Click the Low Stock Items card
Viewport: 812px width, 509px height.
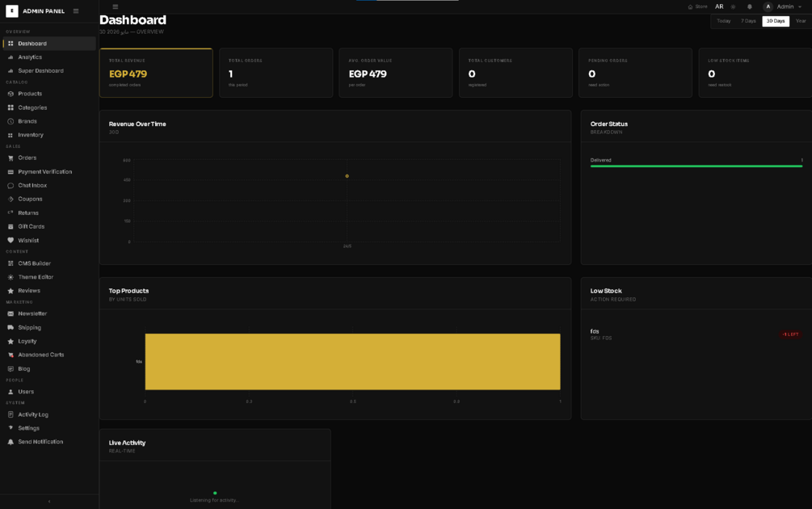coord(755,73)
